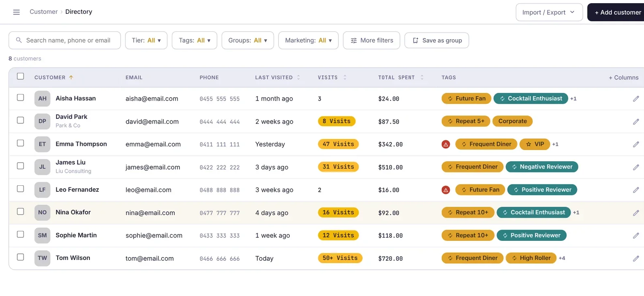Check the box for Emma Thompson

click(20, 143)
